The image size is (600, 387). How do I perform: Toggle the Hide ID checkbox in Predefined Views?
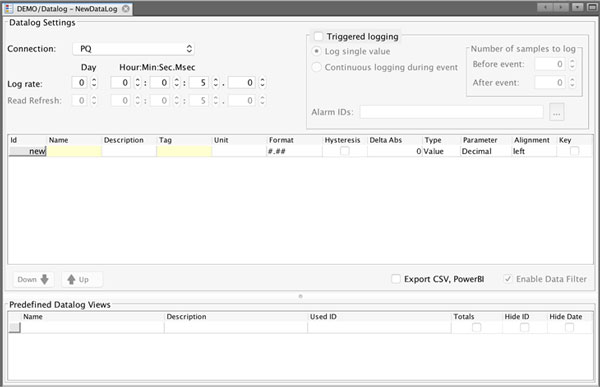pyautogui.click(x=525, y=327)
